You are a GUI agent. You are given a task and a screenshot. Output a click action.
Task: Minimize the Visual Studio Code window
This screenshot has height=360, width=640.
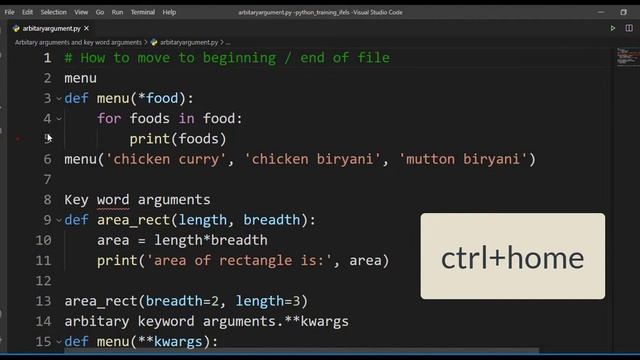click(600, 12)
